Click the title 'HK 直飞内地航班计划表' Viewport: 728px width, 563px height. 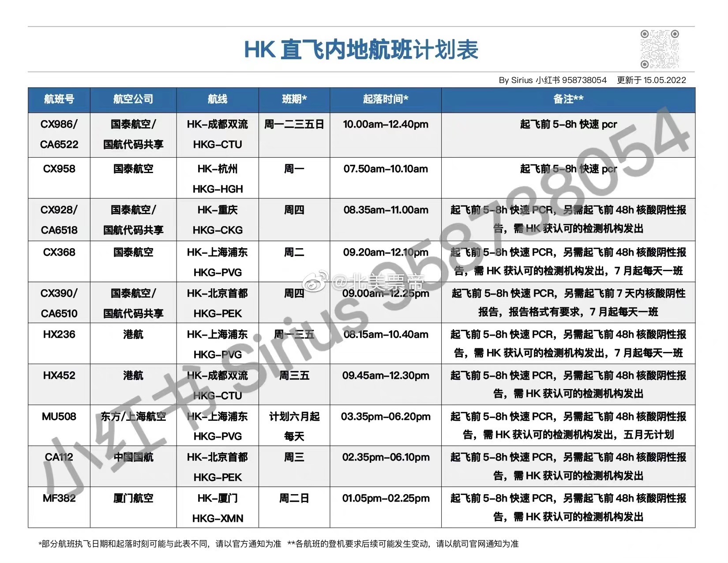[x=361, y=49]
